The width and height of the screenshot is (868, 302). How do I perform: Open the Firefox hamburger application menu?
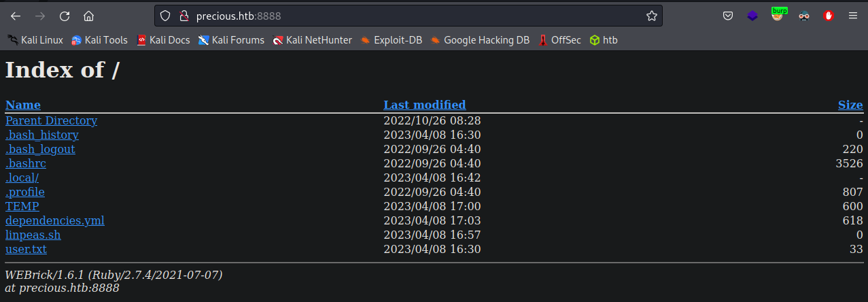852,16
